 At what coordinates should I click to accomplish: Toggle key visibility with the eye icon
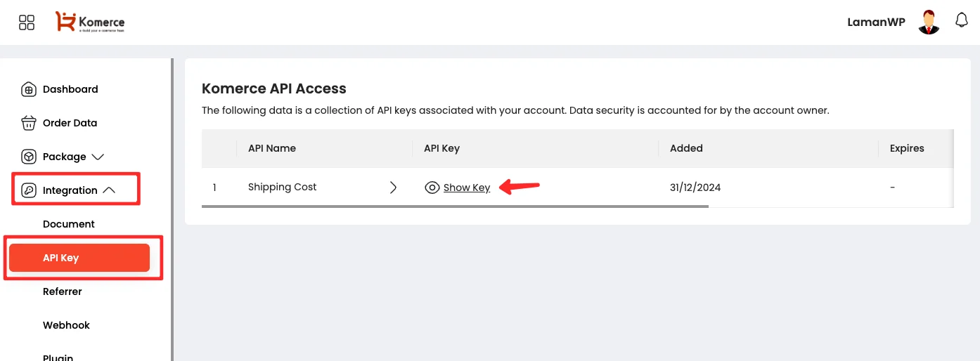432,188
